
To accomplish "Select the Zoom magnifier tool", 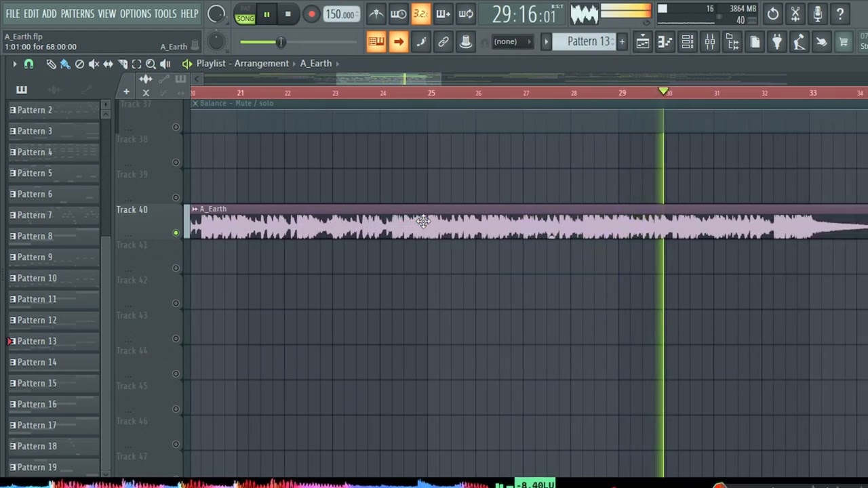I will coord(151,64).
